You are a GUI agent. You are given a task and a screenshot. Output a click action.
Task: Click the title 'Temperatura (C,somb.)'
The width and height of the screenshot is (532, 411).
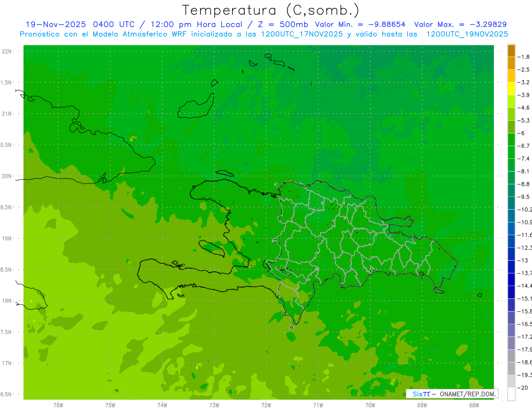point(271,10)
